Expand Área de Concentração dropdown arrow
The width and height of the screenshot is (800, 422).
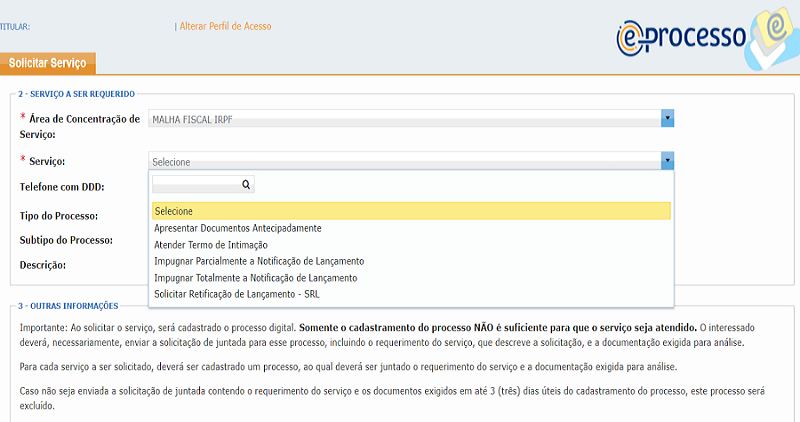click(x=667, y=119)
